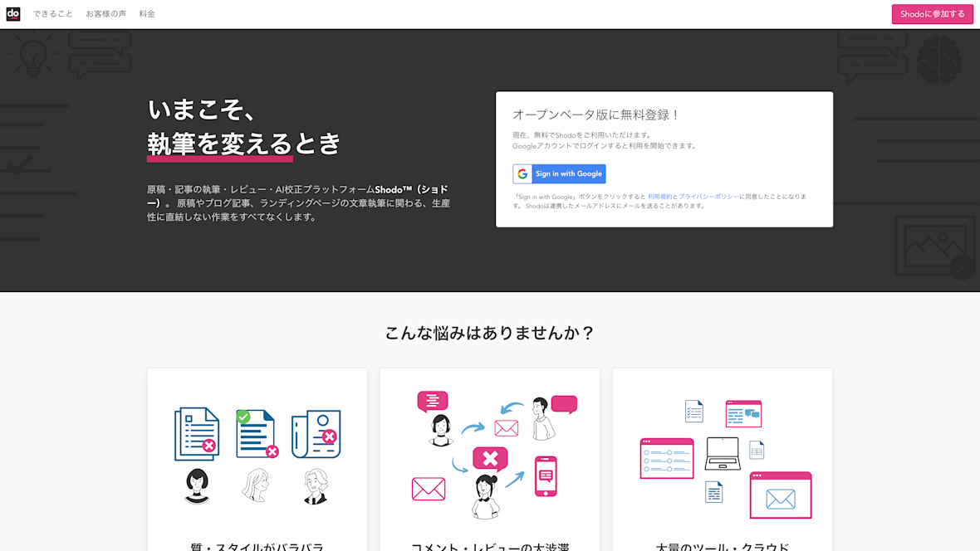
Task: Click the headline 執筆を変えるとき
Action: point(243,144)
